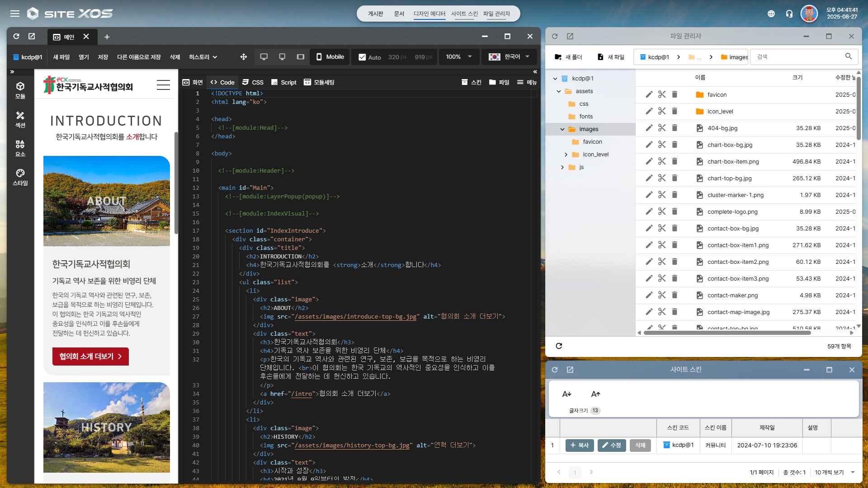This screenshot has height=488, width=868.
Task: Expand the js folder in tree
Action: click(x=562, y=167)
